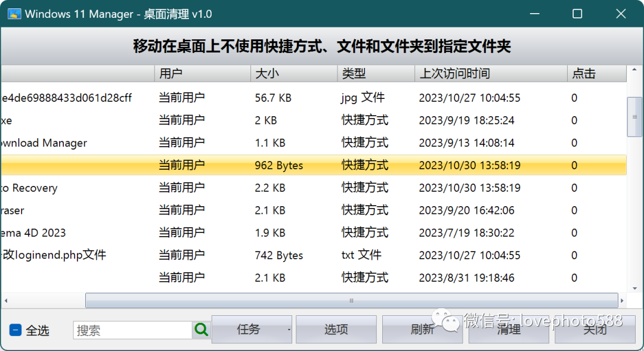Click the 2023/8/31 19:18:46 date cell

click(466, 278)
